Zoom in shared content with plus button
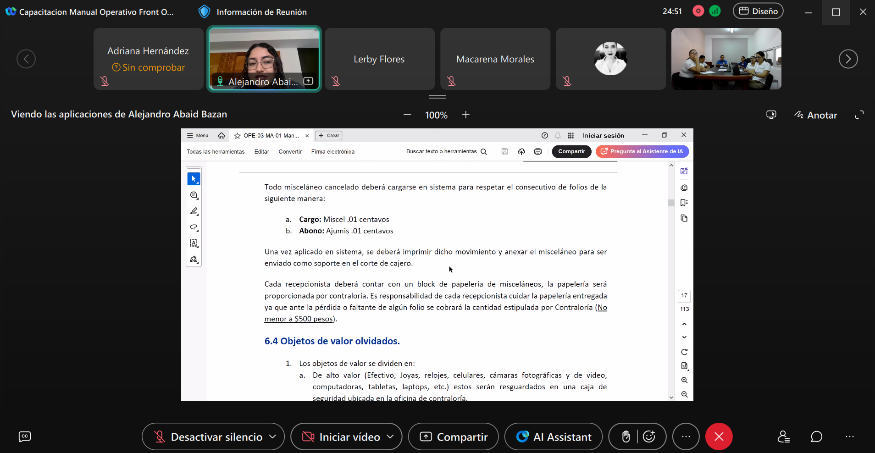The height and width of the screenshot is (453, 875). coord(466,115)
